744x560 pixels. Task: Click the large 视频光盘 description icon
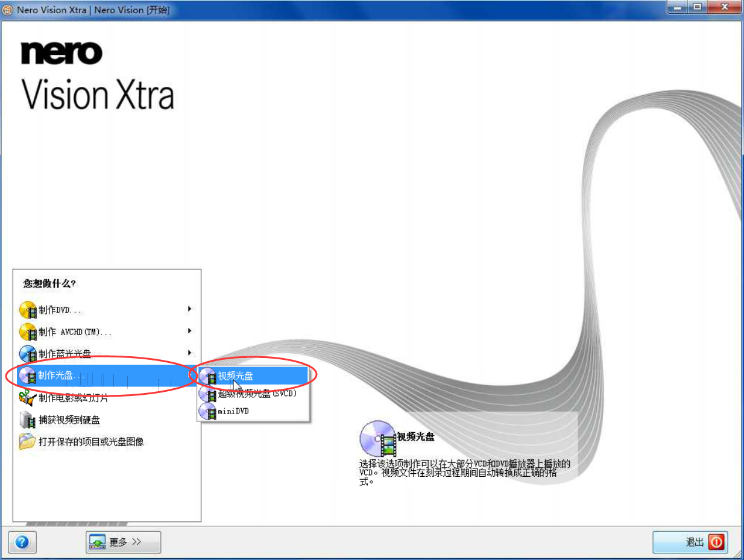tap(378, 438)
